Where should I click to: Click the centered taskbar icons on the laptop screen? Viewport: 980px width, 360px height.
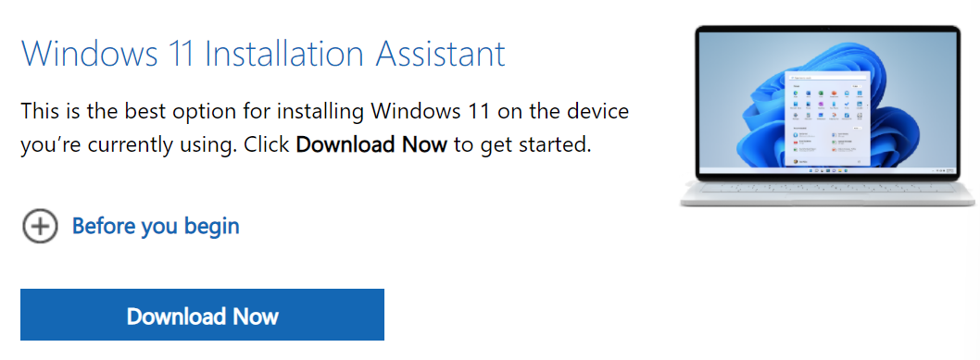point(828,170)
